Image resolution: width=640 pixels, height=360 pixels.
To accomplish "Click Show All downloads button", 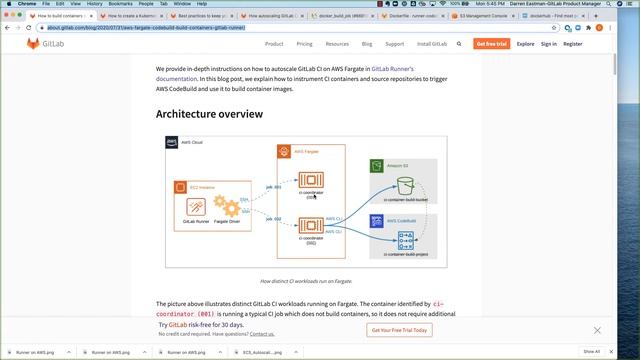I will [591, 351].
